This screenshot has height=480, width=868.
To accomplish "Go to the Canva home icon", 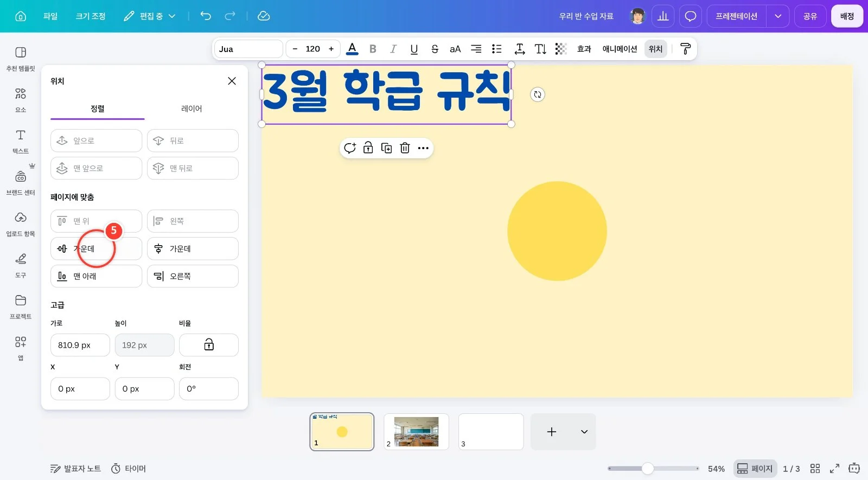I will (x=21, y=16).
